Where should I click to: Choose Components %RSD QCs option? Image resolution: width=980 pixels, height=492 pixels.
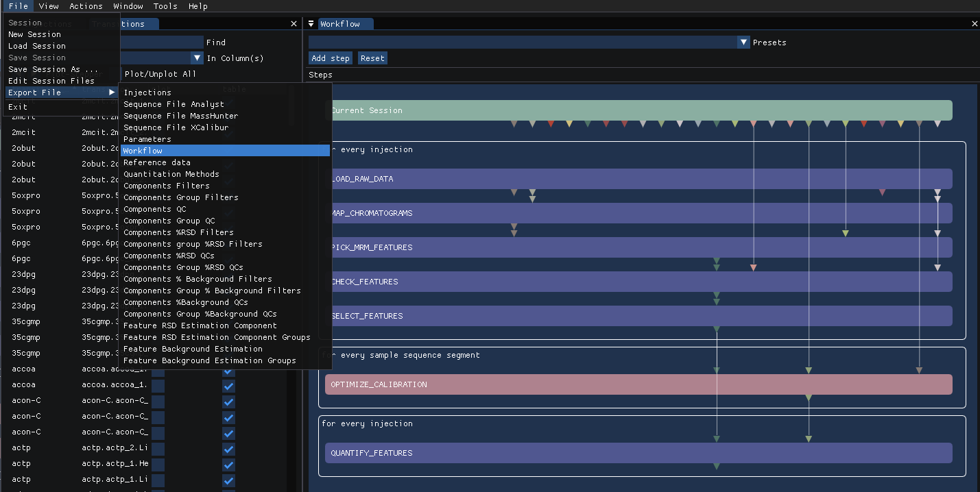[x=226, y=256]
